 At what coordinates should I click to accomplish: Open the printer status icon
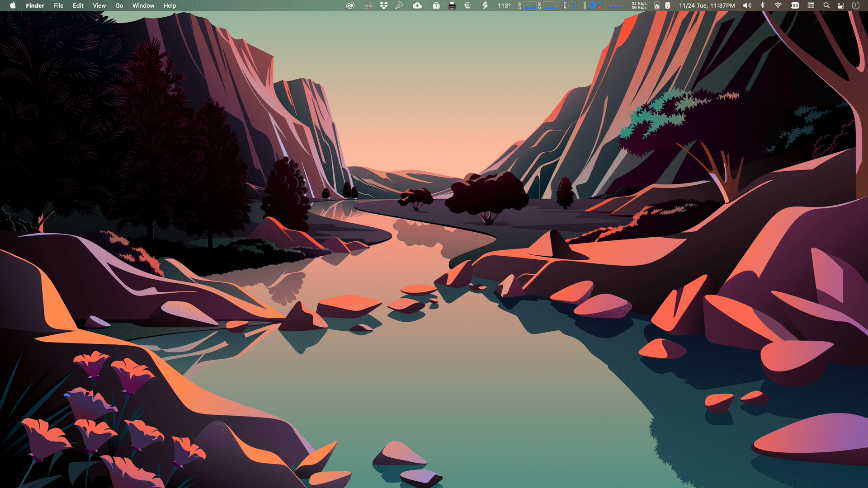tap(452, 5)
